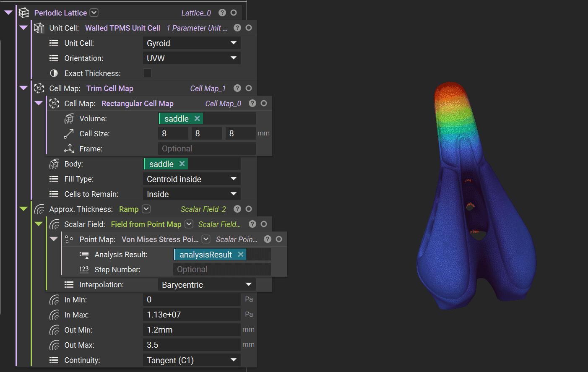Click the Von Mises Point Map icon
The height and width of the screenshot is (372, 588).
(69, 239)
